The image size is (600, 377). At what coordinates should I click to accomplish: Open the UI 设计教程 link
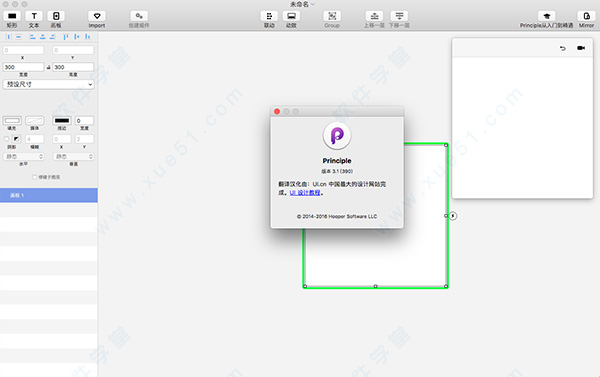[x=305, y=193]
